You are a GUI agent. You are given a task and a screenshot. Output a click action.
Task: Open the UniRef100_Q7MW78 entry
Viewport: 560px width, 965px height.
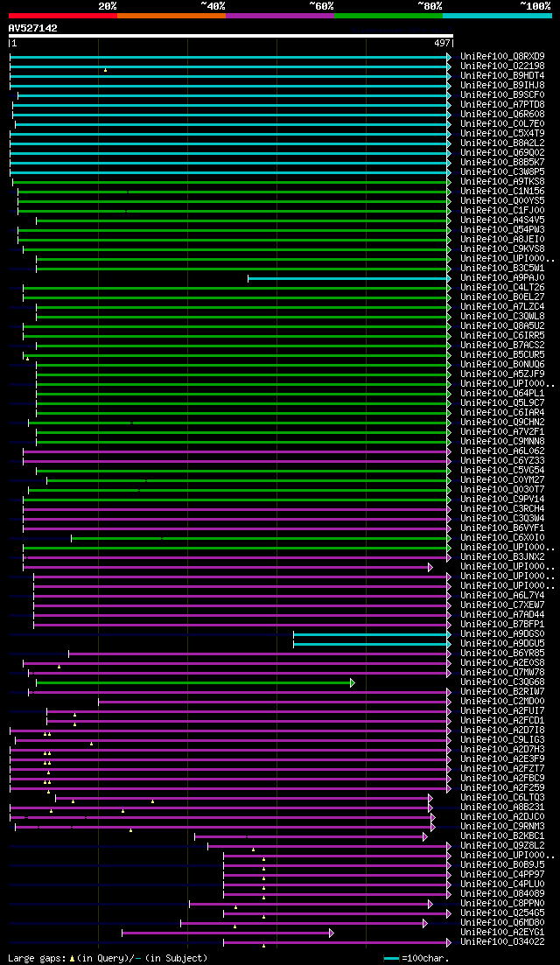coord(502,673)
